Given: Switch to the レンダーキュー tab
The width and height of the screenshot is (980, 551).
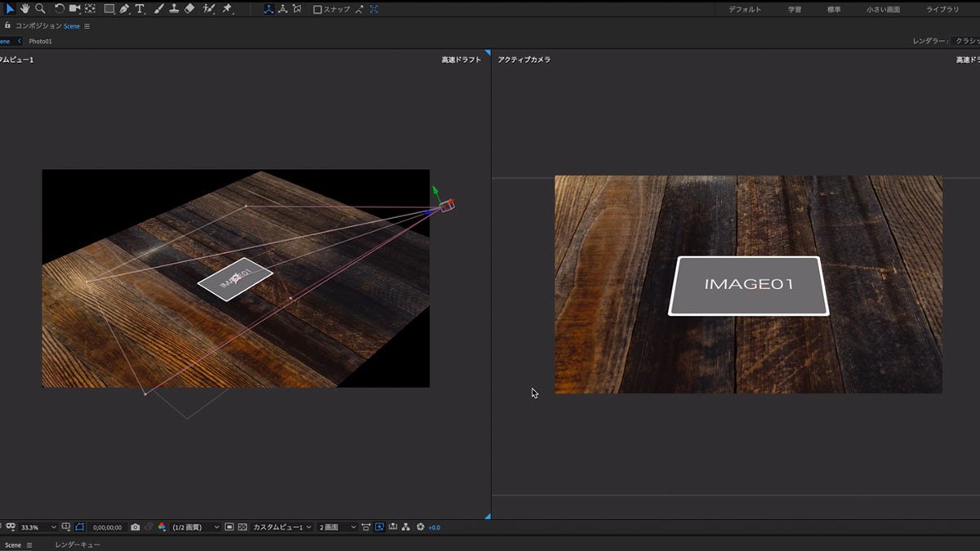Looking at the screenshot, I should (x=78, y=544).
